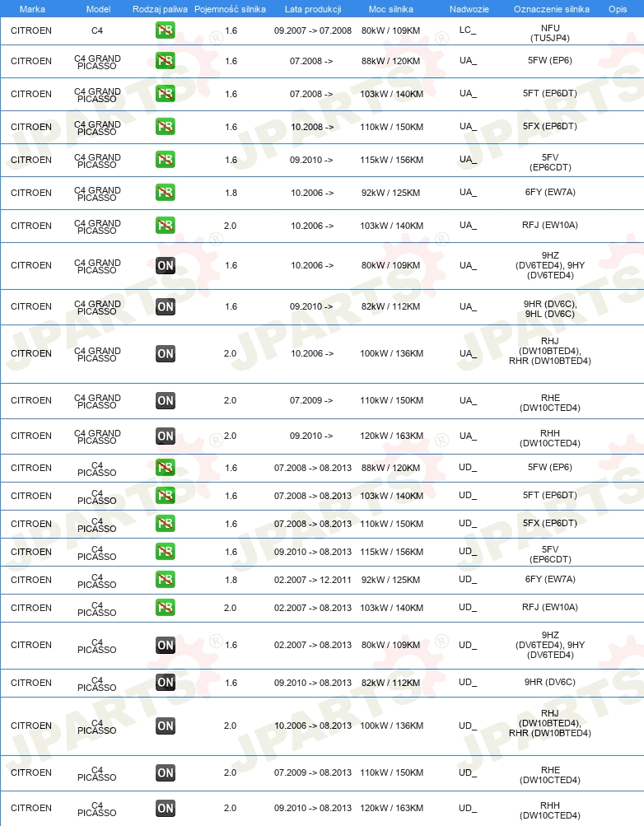Click ON diesel icon for C4 Picasso UD_ 9HZ row
Viewport: 644px width, 826px height.
tap(166, 645)
